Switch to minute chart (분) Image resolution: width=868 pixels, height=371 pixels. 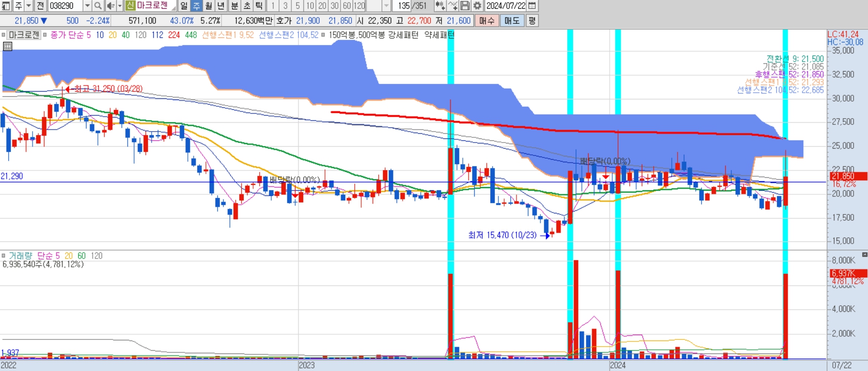(x=234, y=6)
